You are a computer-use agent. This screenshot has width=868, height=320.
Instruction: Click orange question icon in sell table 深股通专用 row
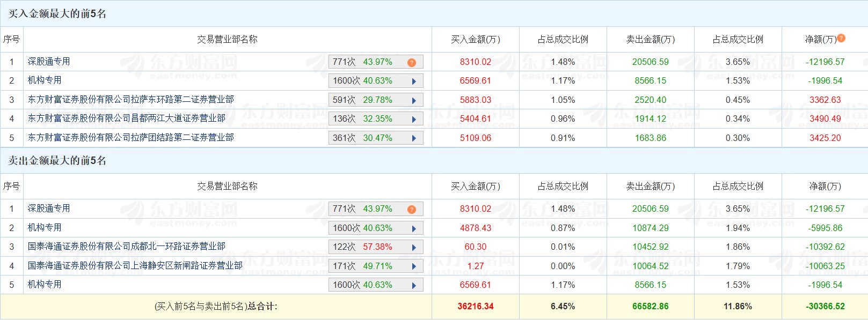tap(412, 209)
